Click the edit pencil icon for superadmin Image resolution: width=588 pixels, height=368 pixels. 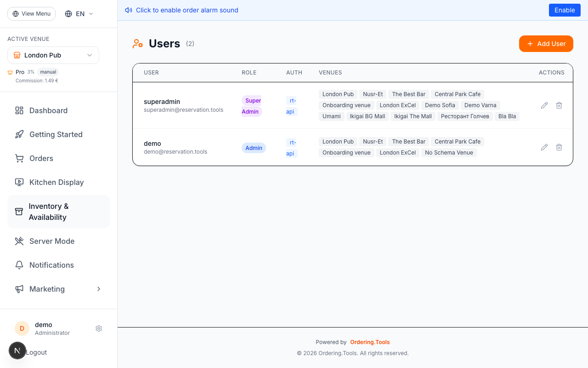tap(544, 105)
